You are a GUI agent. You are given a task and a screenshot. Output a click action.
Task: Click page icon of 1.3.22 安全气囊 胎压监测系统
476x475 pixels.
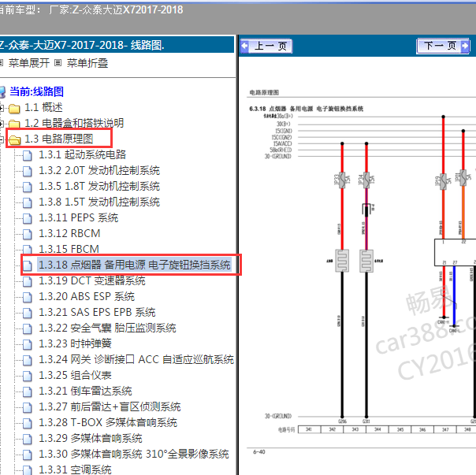28,328
